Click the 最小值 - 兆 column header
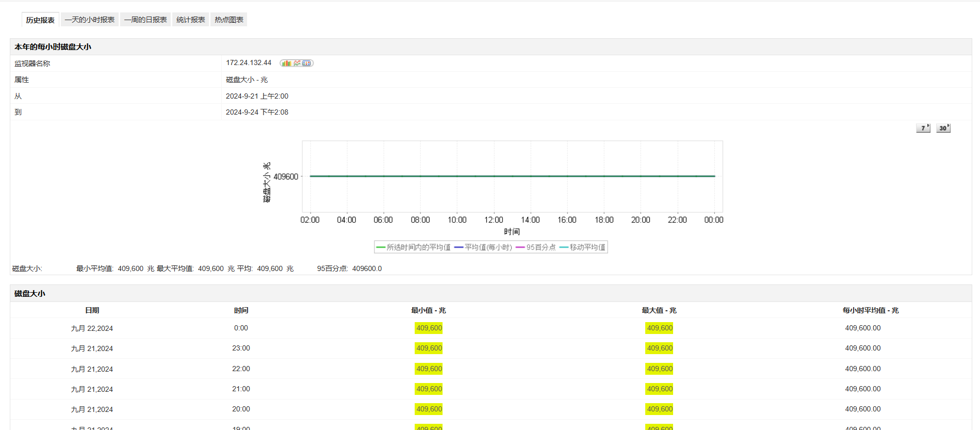The image size is (980, 430). click(x=428, y=310)
